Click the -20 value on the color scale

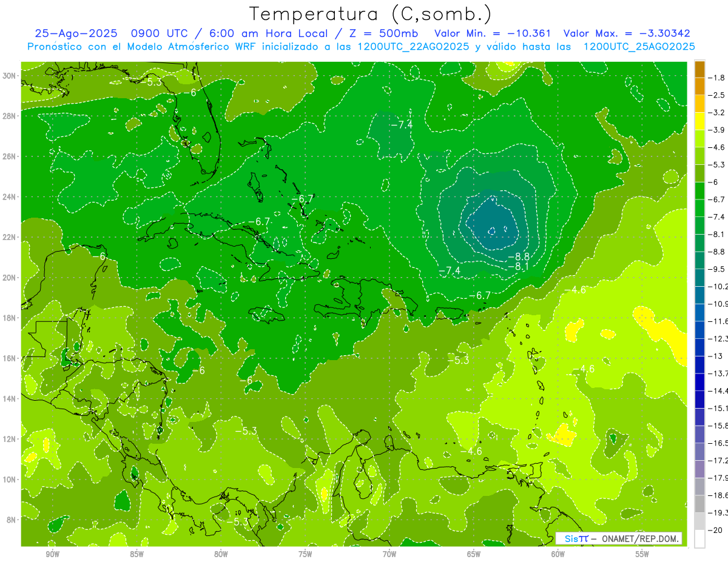click(716, 530)
